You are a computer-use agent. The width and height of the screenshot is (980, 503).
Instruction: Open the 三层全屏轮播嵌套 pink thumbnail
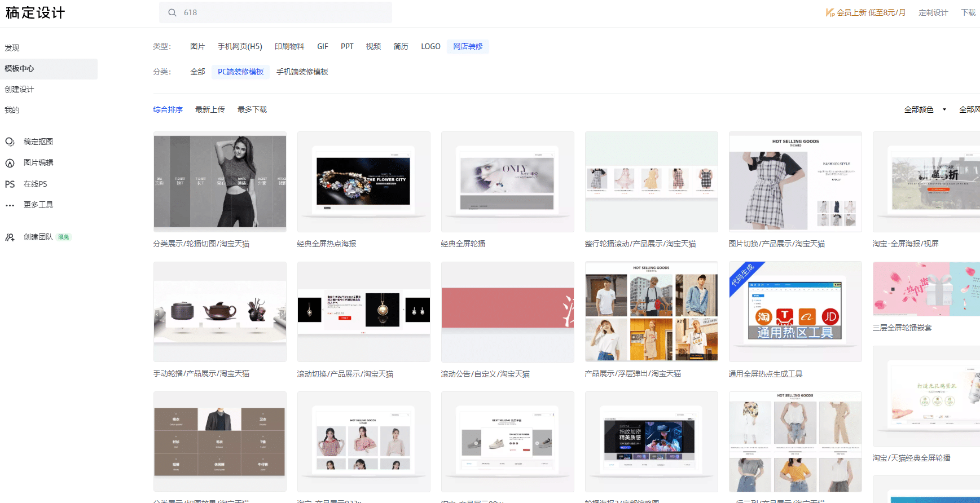pos(926,289)
